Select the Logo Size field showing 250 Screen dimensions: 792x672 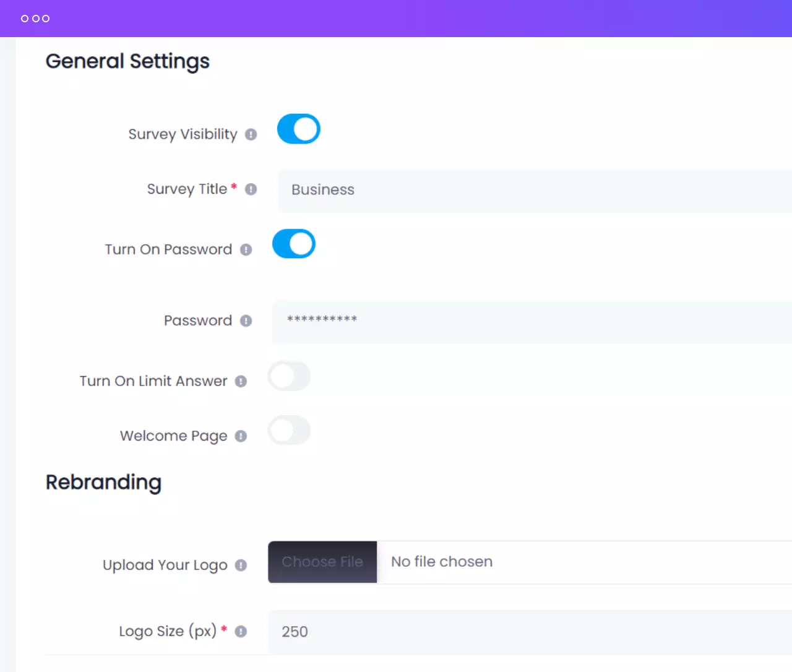pos(532,632)
